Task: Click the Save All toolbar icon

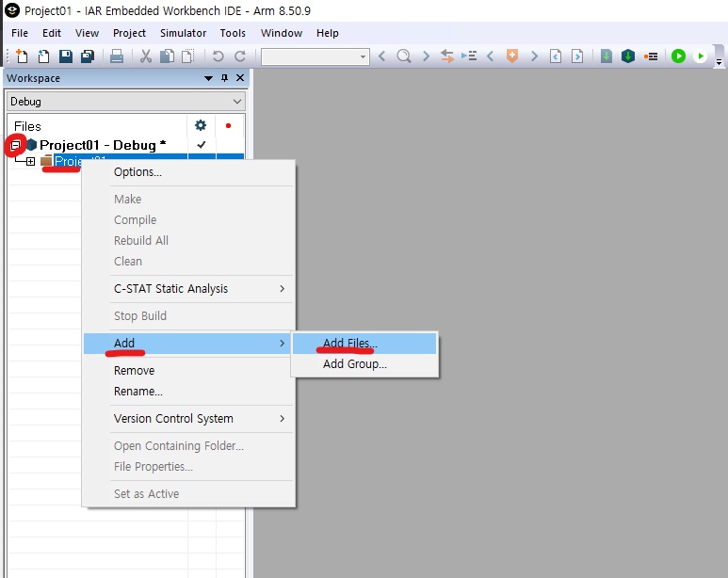Action: point(88,56)
